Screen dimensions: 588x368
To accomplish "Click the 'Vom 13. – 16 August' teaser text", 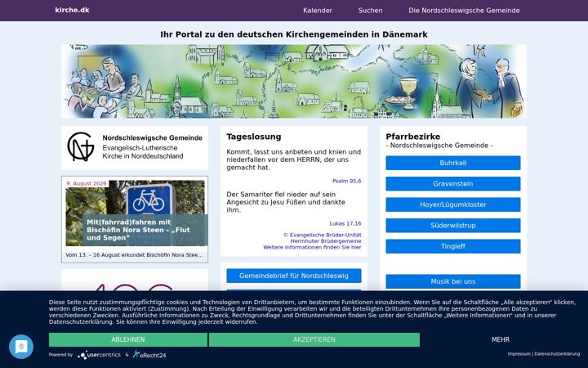I will point(134,255).
